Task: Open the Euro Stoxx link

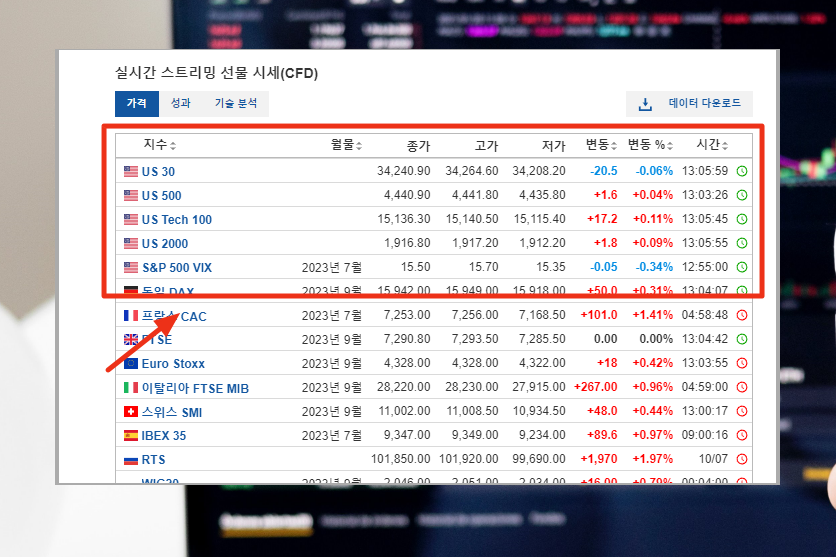Action: point(173,364)
